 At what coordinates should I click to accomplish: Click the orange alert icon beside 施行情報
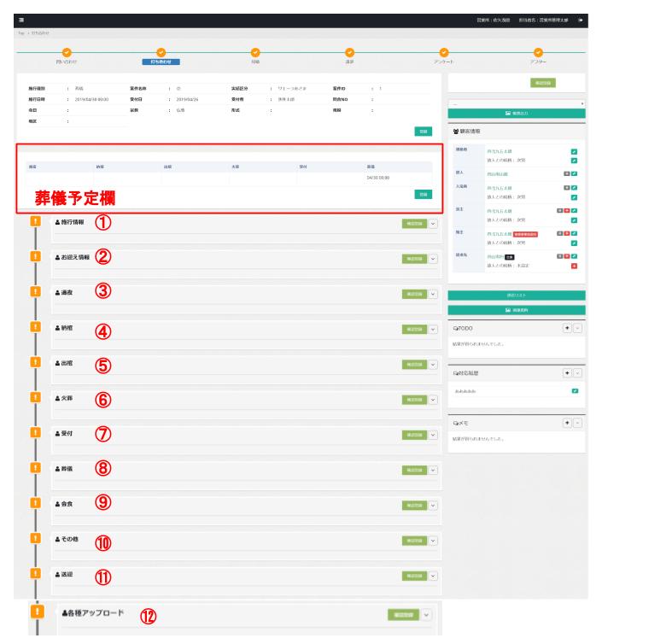point(36,221)
